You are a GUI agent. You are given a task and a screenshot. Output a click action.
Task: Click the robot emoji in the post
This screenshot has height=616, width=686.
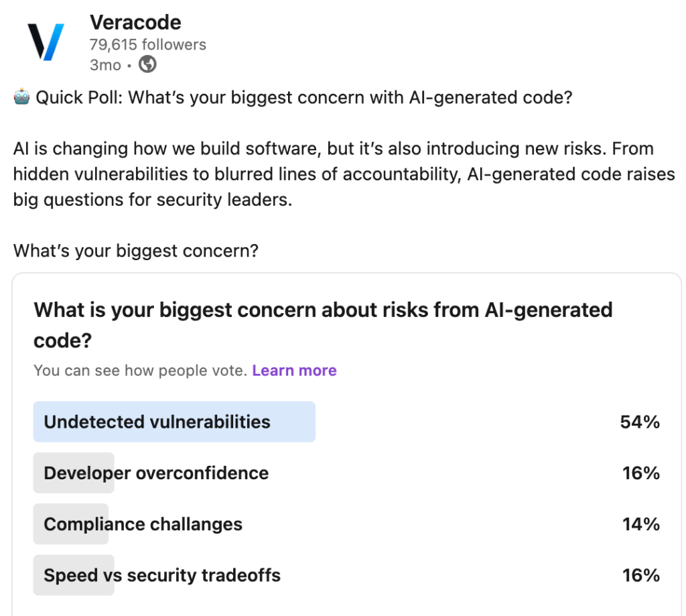(x=22, y=98)
